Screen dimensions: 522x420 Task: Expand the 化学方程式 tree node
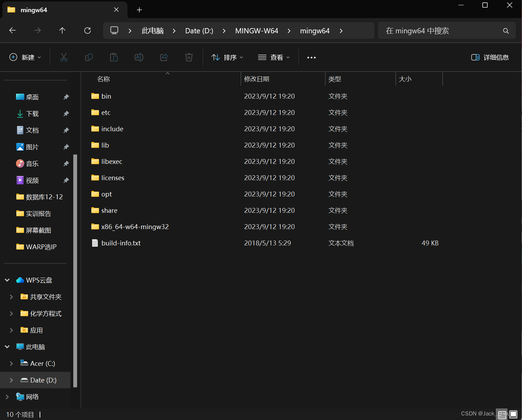point(11,313)
